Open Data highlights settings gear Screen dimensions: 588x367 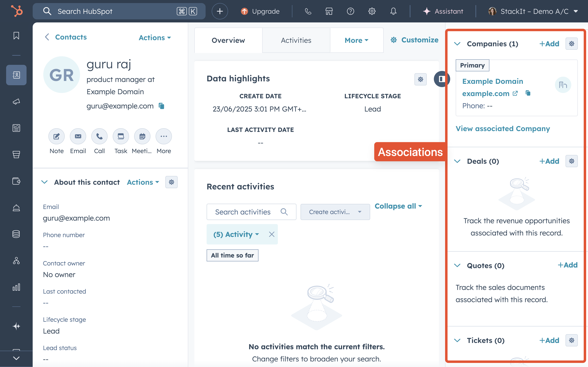[420, 79]
